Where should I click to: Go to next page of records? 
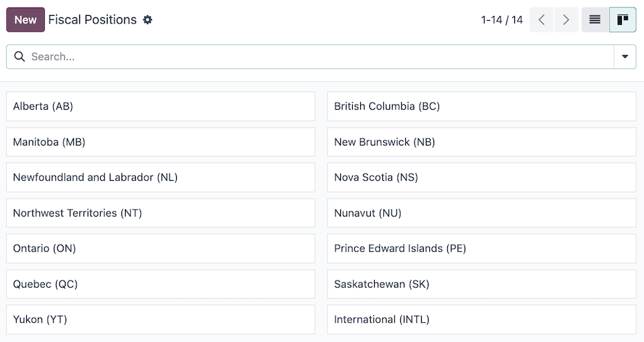(566, 20)
